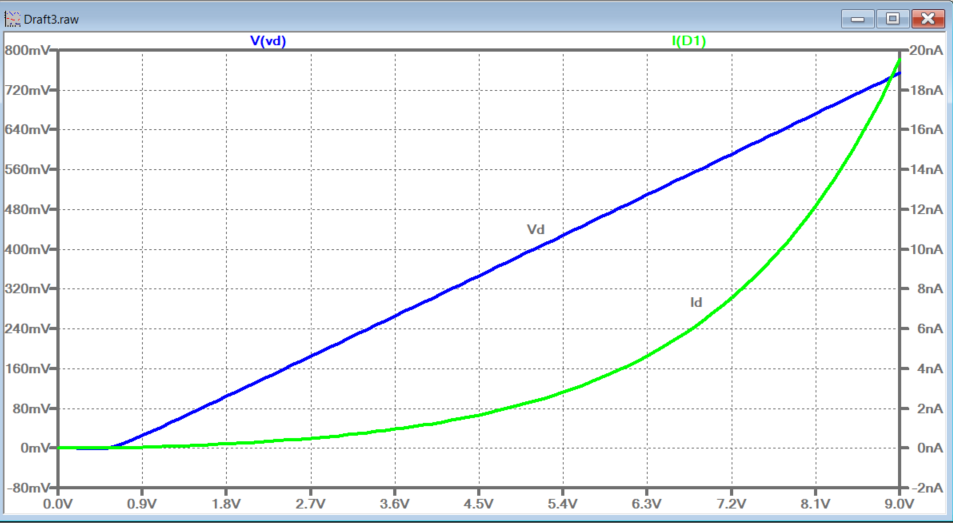This screenshot has height=523, width=953.
Task: Click the Draft3.raw title text
Action: pos(51,19)
